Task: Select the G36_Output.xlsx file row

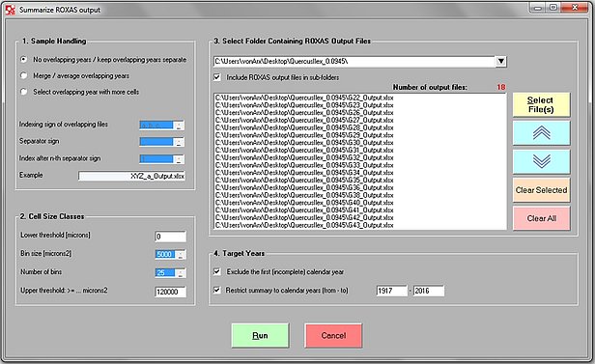Action: [304, 187]
